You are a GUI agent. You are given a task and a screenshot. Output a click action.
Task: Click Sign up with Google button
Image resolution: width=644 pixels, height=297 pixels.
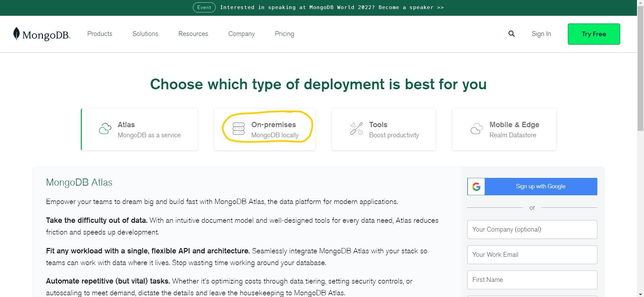(532, 187)
